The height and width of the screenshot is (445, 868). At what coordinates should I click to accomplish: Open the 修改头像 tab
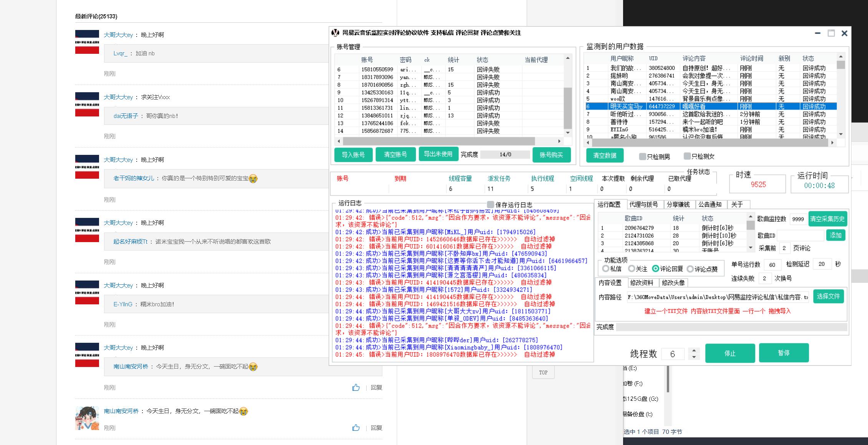pyautogui.click(x=673, y=283)
